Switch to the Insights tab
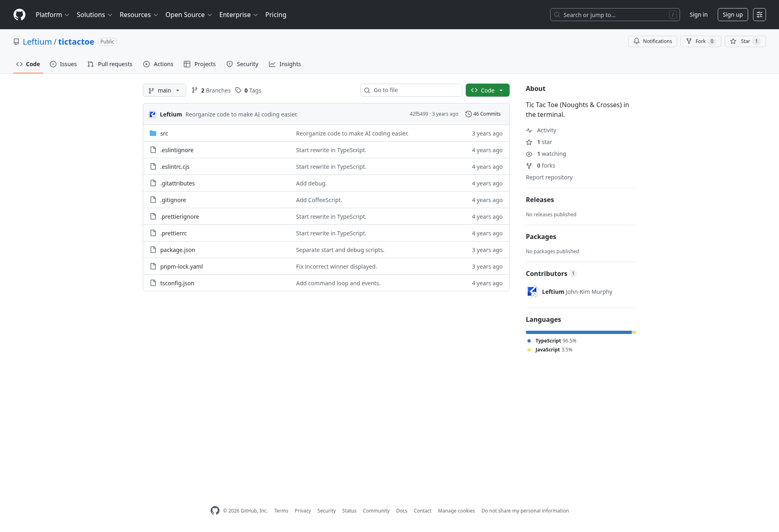The image size is (779, 532). coord(285,64)
